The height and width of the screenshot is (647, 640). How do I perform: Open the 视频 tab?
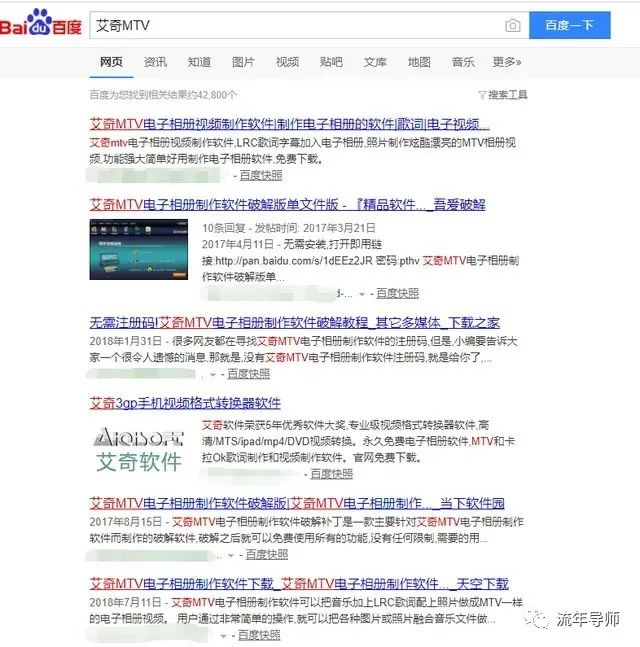[287, 62]
